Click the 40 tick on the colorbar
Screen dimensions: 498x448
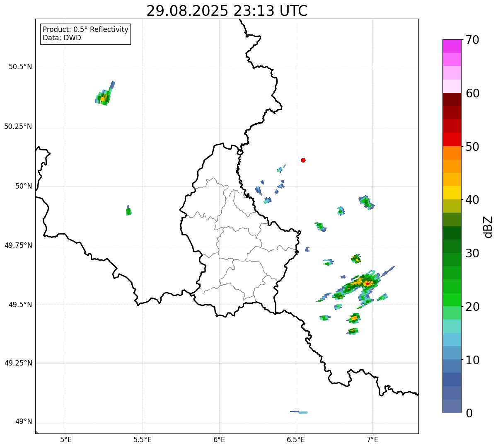472,200
